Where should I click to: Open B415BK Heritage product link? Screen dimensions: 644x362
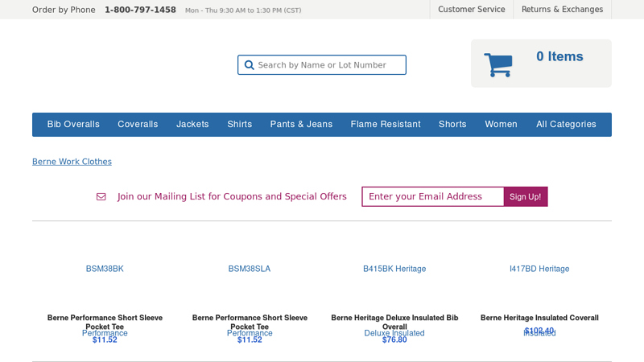click(394, 269)
